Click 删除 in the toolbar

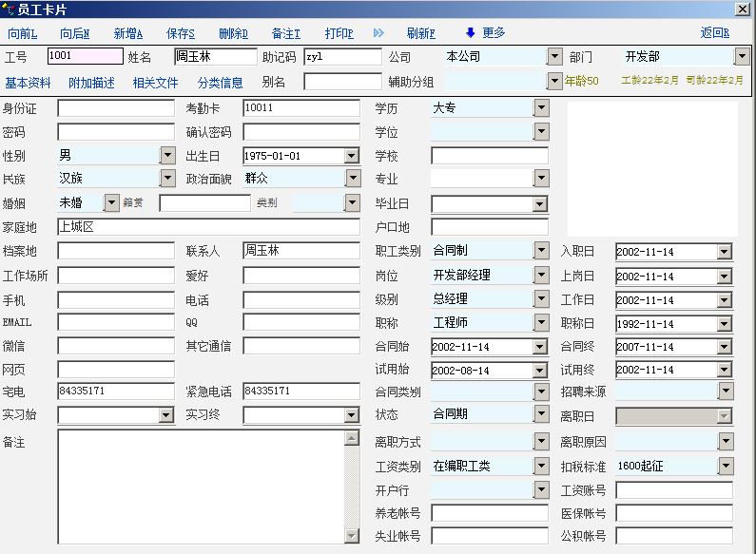click(233, 33)
